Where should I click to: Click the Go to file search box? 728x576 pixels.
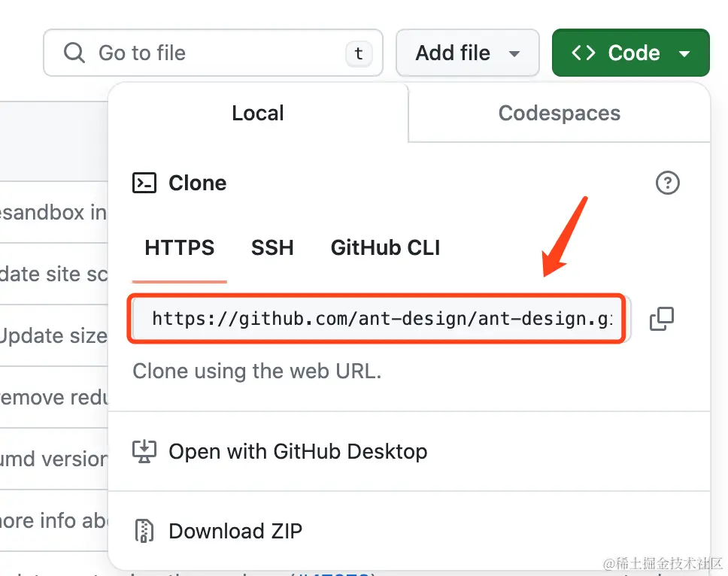(x=211, y=53)
